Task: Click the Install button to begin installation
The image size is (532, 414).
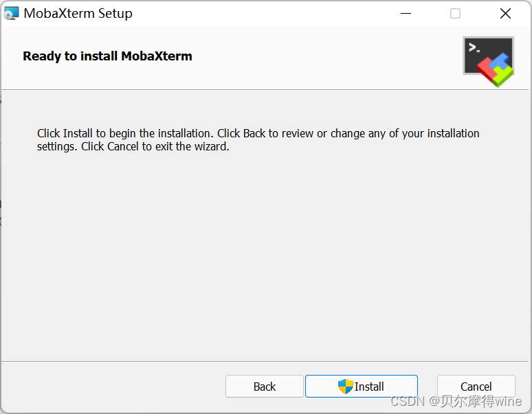Action: pos(362,387)
